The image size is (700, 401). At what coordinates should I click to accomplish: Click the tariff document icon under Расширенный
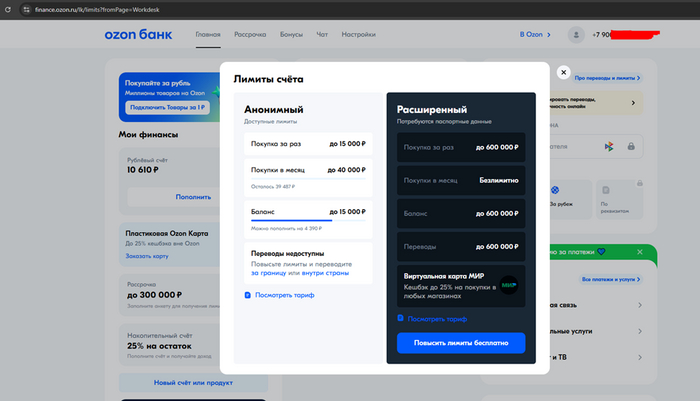tap(400, 318)
